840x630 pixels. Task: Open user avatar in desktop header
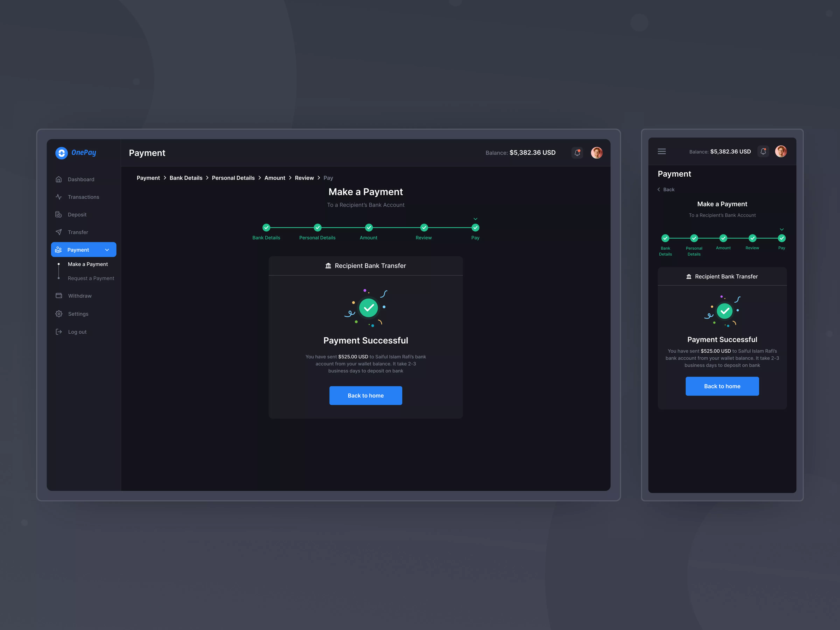[x=597, y=153]
